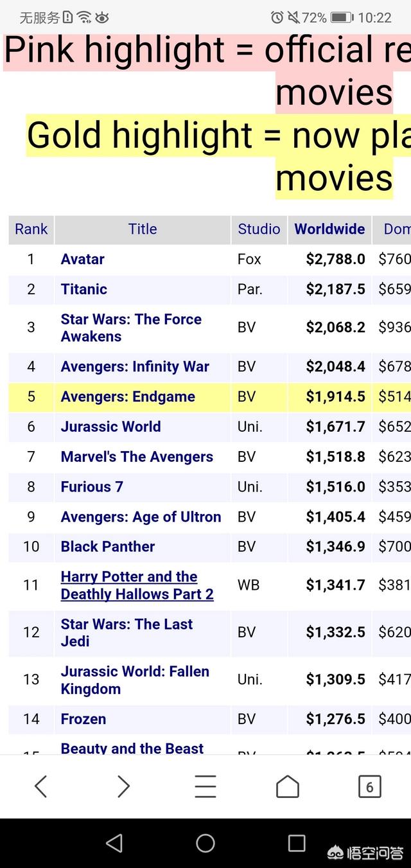
Task: Open the tab switcher showing 6
Action: pos(369,786)
